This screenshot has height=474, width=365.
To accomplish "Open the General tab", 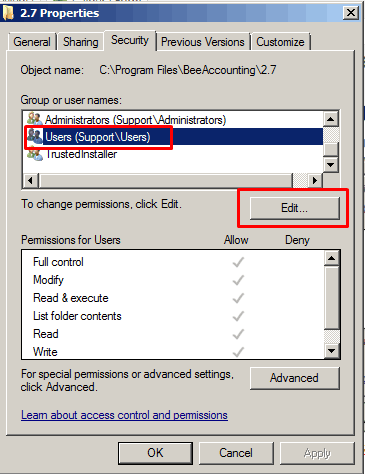I will tap(32, 42).
